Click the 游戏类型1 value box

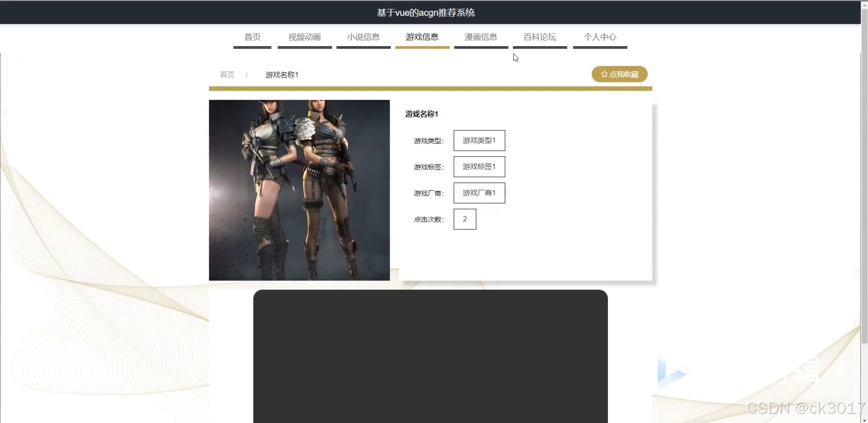click(479, 141)
